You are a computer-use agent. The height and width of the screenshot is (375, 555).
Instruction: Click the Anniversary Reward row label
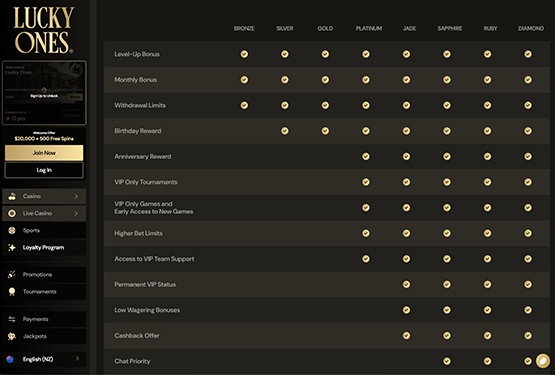tap(143, 157)
